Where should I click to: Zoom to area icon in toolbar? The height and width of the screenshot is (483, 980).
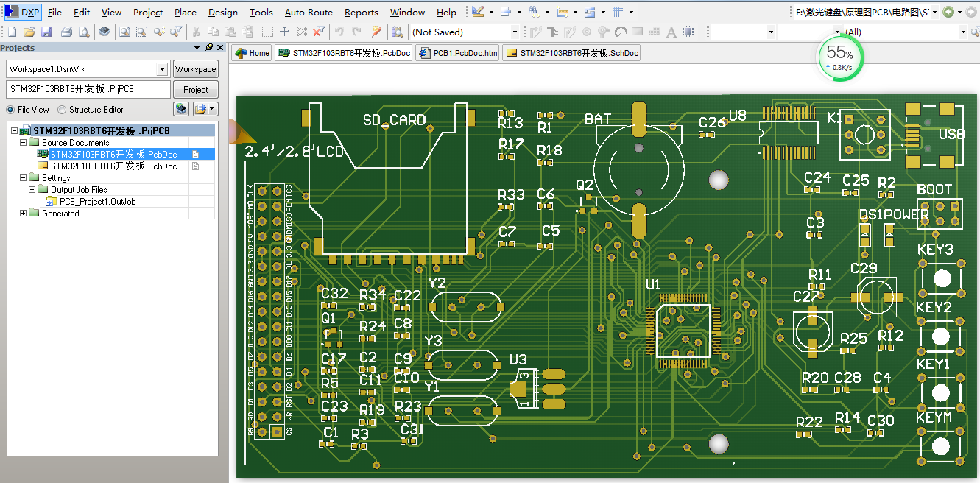141,32
